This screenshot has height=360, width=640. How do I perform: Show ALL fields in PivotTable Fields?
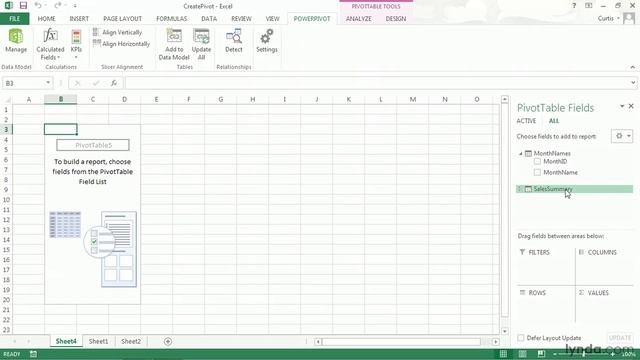point(553,121)
